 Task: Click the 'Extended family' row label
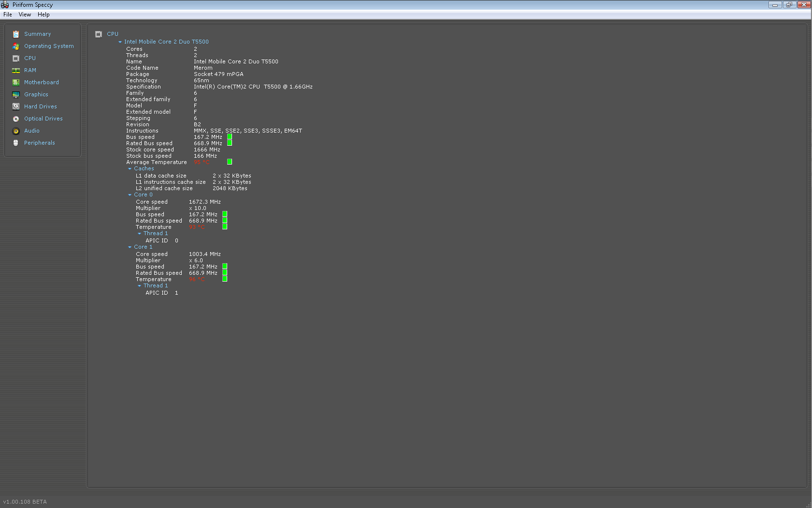(148, 99)
